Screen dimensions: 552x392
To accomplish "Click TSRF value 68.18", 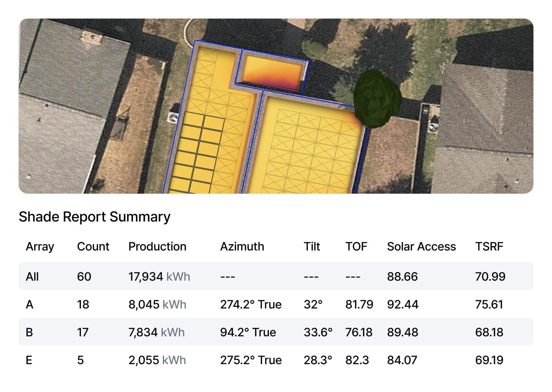I will click(489, 332).
